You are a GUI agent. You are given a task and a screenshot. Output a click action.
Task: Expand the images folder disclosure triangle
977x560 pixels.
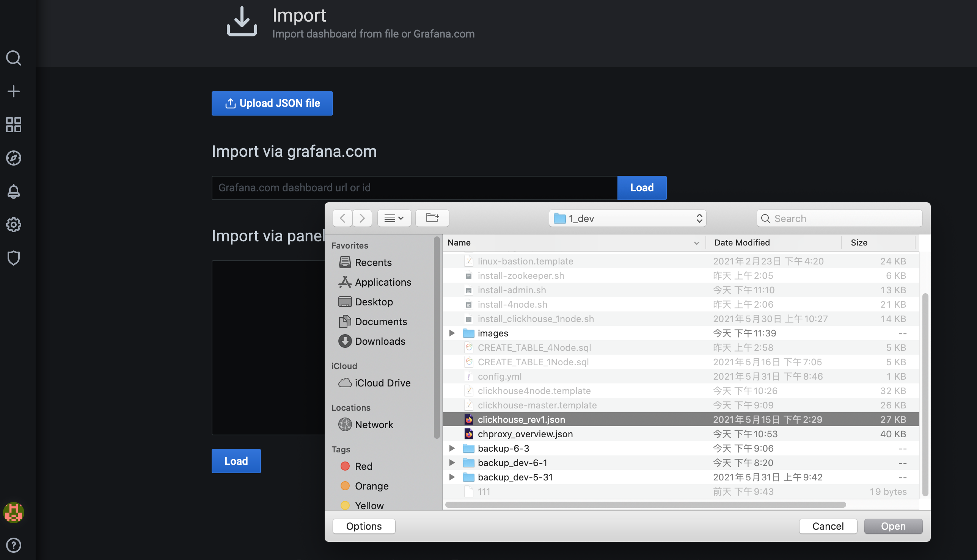tap(452, 333)
